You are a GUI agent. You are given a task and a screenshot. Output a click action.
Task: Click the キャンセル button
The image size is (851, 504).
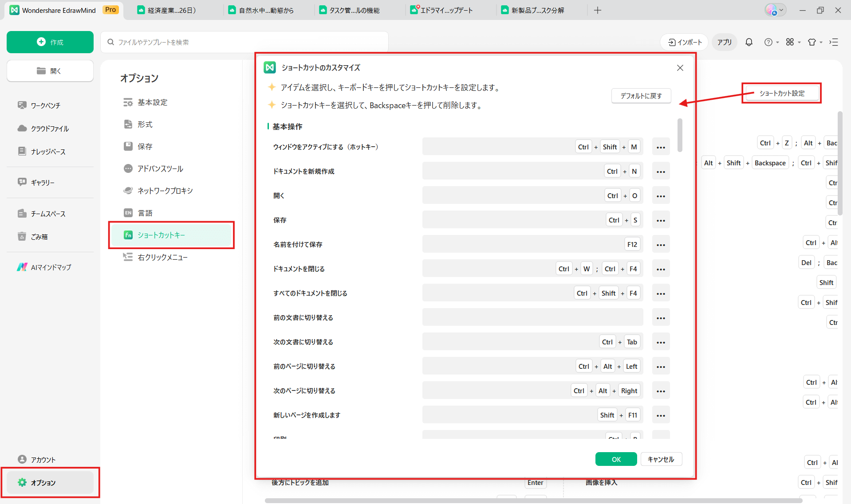coord(661,459)
